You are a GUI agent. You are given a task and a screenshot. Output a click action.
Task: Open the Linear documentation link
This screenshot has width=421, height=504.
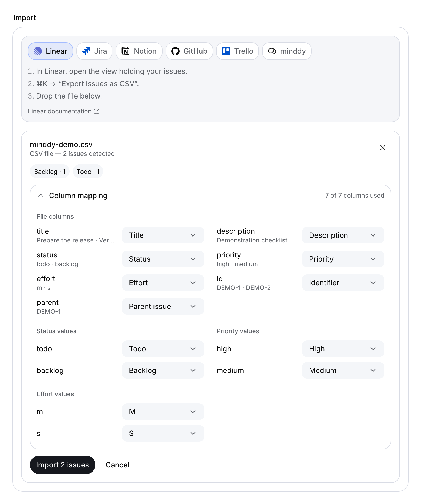click(60, 111)
